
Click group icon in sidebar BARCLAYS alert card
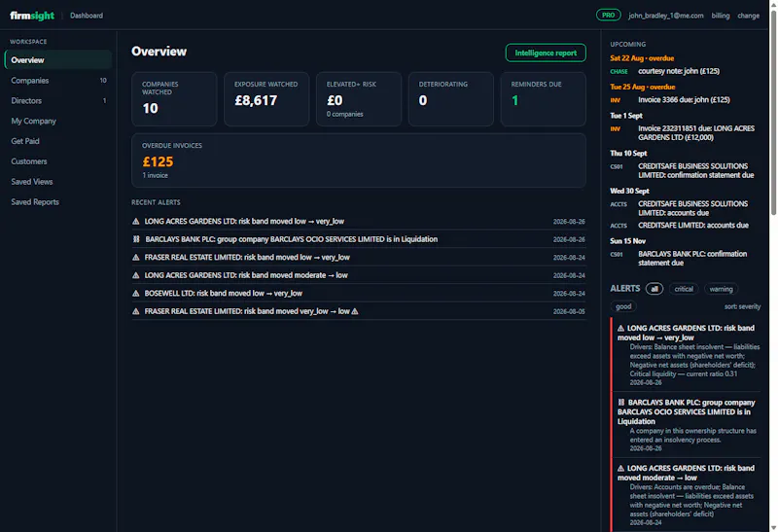coord(621,403)
